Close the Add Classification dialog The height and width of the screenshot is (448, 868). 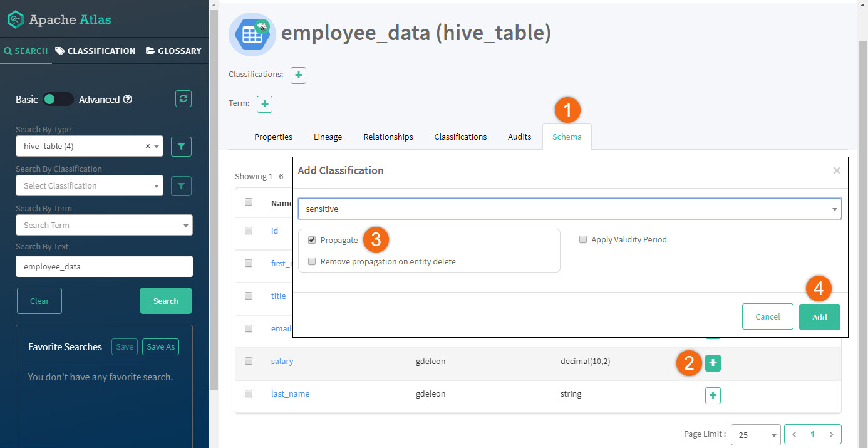tap(836, 170)
